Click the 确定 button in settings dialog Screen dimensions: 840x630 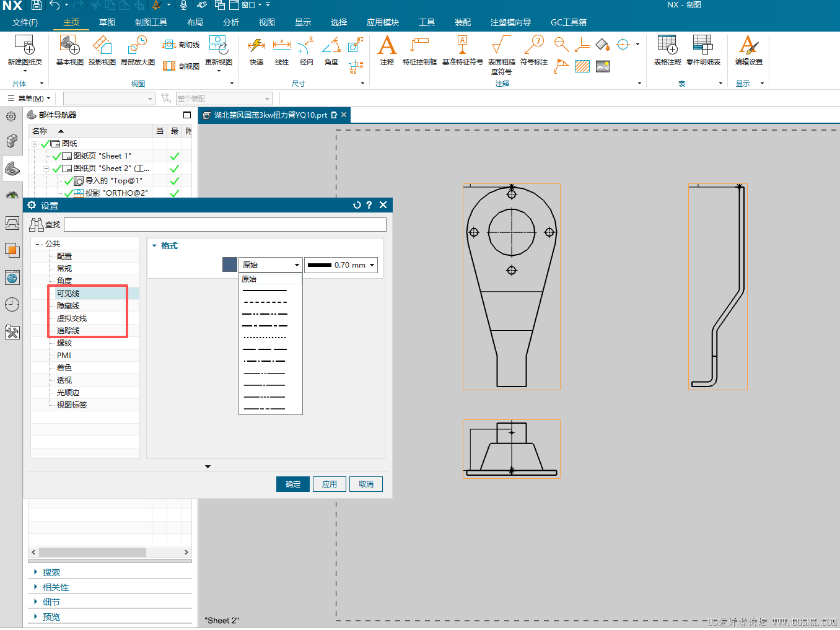(293, 484)
